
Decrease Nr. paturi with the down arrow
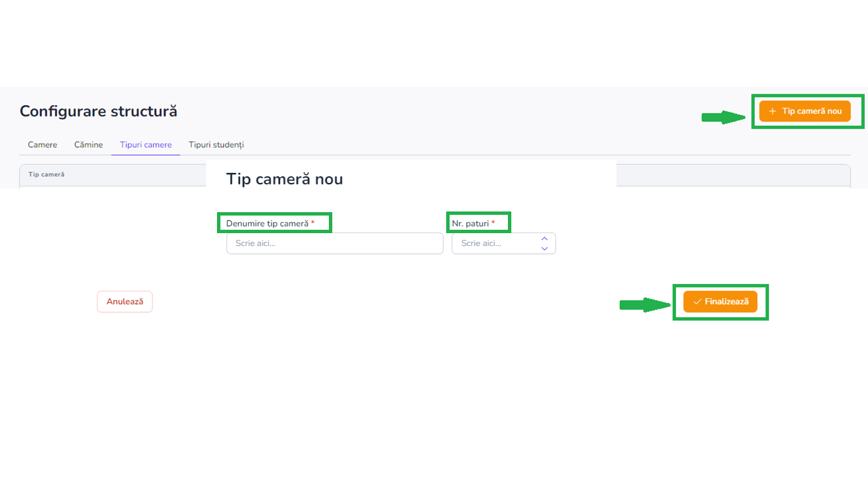pyautogui.click(x=544, y=248)
